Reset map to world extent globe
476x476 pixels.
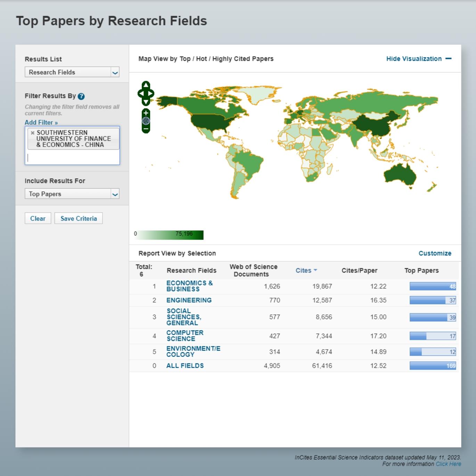(x=146, y=121)
